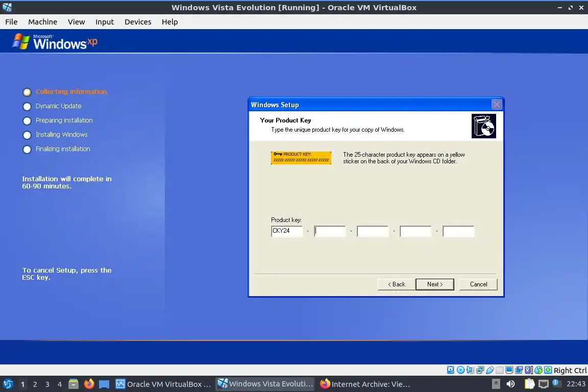This screenshot has height=392, width=588.
Task: Open the clipboard manager tray icon
Action: (529, 384)
